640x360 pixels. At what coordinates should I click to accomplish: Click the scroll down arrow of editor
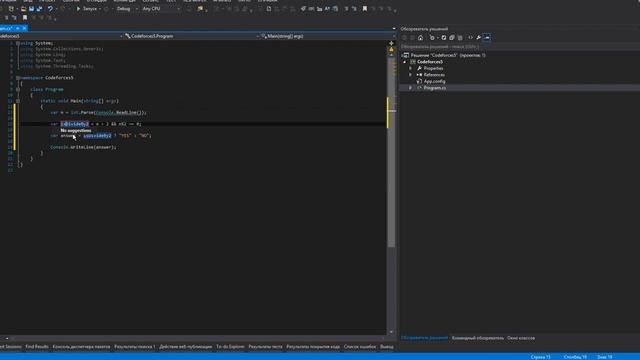click(x=391, y=332)
